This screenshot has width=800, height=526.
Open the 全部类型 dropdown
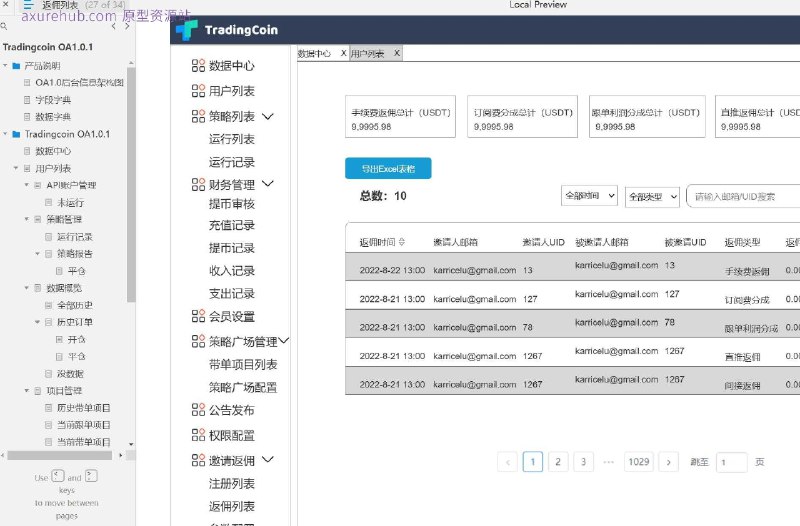[x=653, y=196]
